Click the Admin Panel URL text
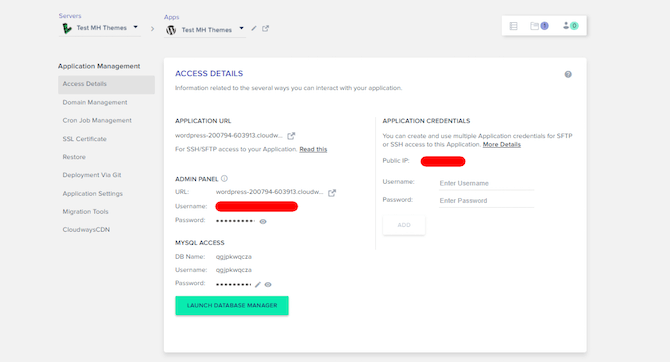Screen dimensions: 670x362 pos(269,192)
